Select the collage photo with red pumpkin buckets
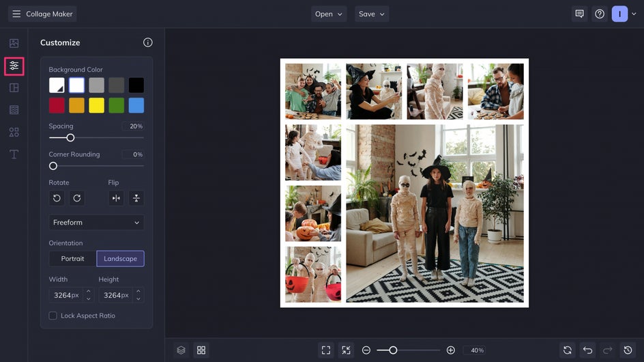The height and width of the screenshot is (362, 644). point(313,275)
